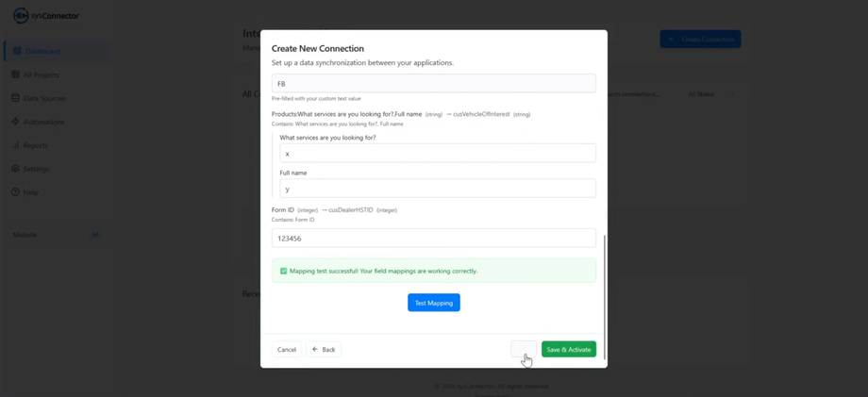The width and height of the screenshot is (868, 397).
Task: Click the green mapping success checkmark
Action: tap(283, 271)
